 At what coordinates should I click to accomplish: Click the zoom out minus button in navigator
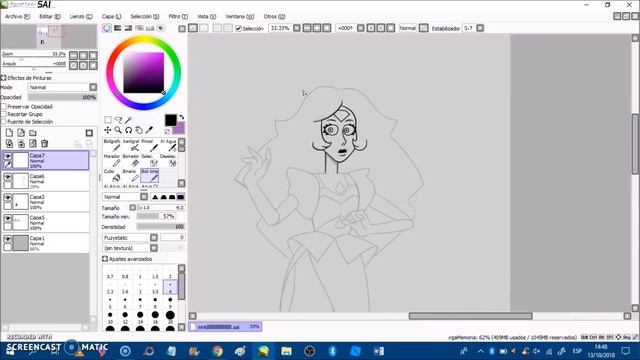point(73,55)
